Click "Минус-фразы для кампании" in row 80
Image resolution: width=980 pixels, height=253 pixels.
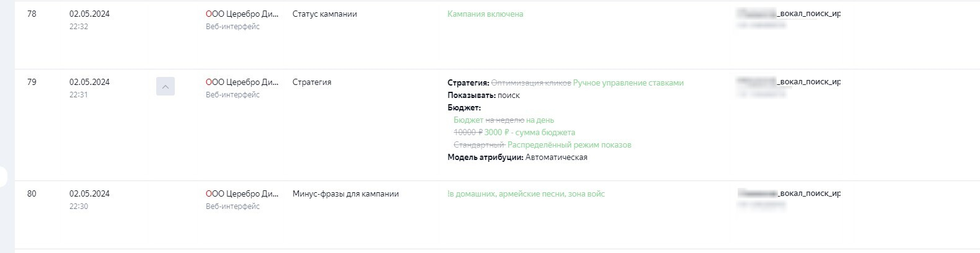click(x=345, y=194)
